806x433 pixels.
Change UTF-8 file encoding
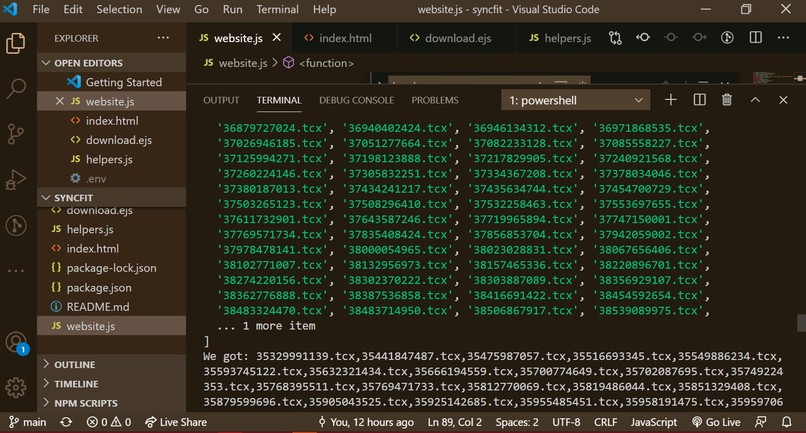click(566, 422)
